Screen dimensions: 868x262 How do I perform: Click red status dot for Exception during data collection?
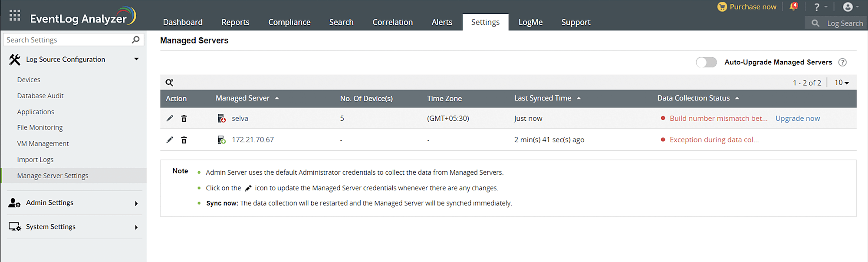(x=663, y=139)
